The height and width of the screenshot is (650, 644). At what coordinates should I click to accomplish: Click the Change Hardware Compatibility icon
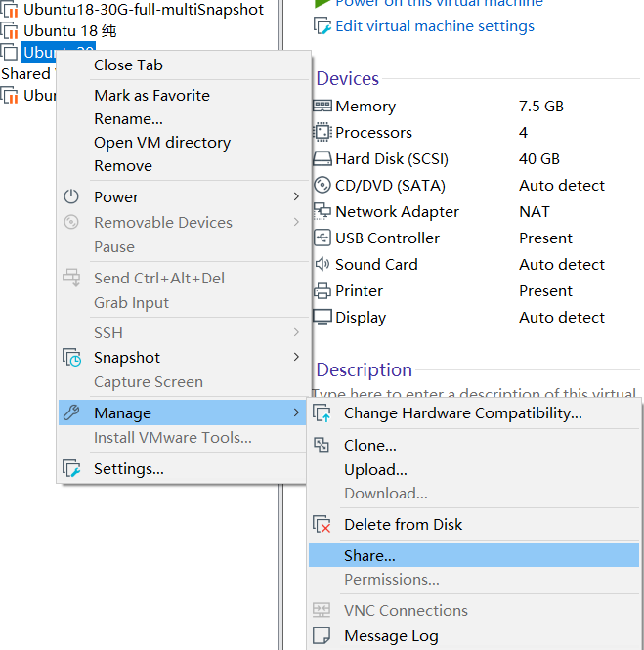pos(322,412)
